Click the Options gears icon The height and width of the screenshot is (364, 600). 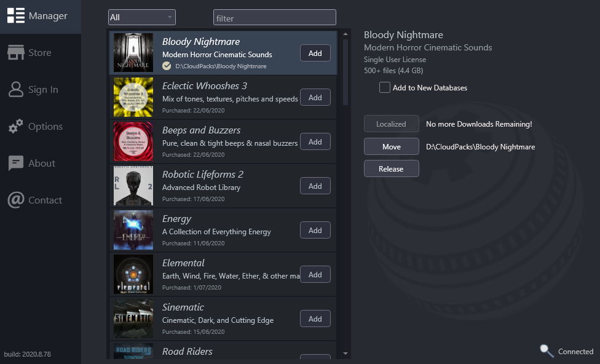(x=16, y=126)
